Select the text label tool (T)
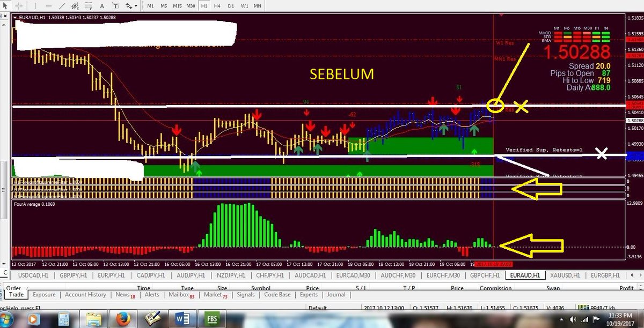644x328 pixels. pos(115,6)
